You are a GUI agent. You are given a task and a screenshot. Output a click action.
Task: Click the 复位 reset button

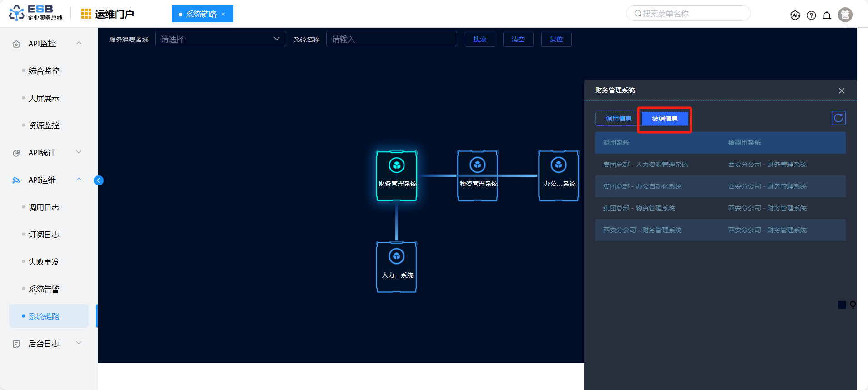pos(556,40)
